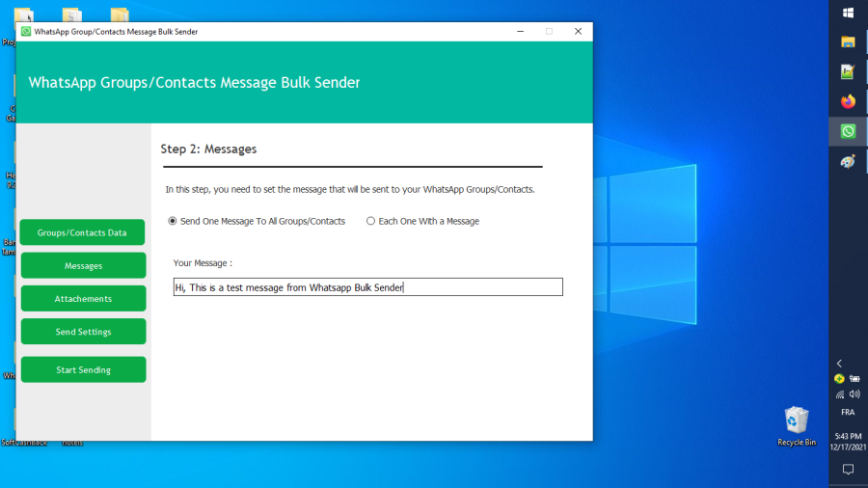Switch the FRA input language indicator
This screenshot has height=488, width=868.
848,412
